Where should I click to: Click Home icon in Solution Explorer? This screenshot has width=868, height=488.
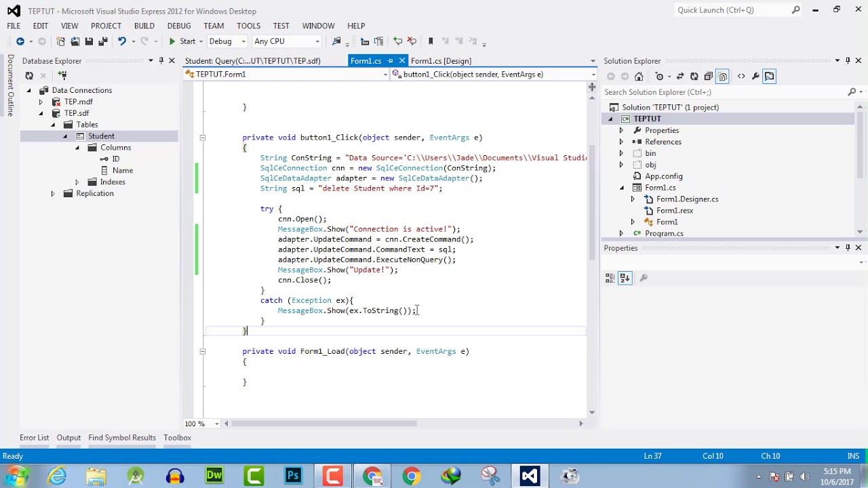point(639,77)
